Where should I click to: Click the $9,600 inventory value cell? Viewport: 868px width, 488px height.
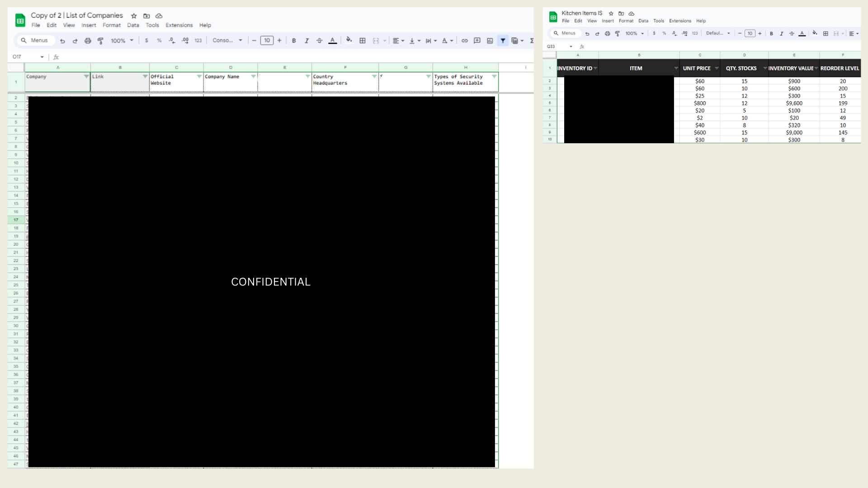[x=794, y=103]
